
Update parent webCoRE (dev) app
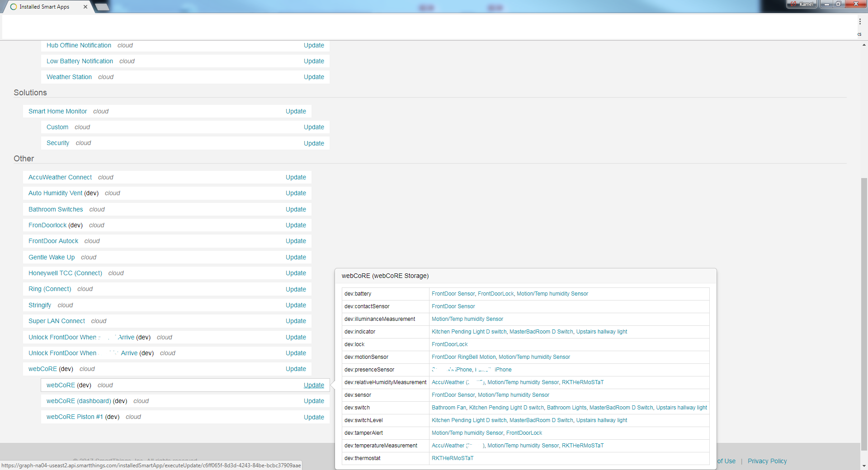pyautogui.click(x=296, y=369)
